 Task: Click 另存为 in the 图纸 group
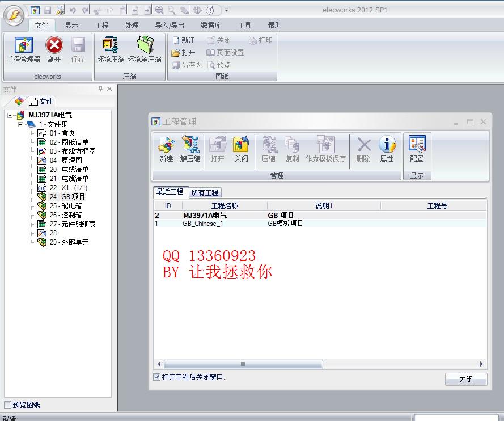point(187,65)
